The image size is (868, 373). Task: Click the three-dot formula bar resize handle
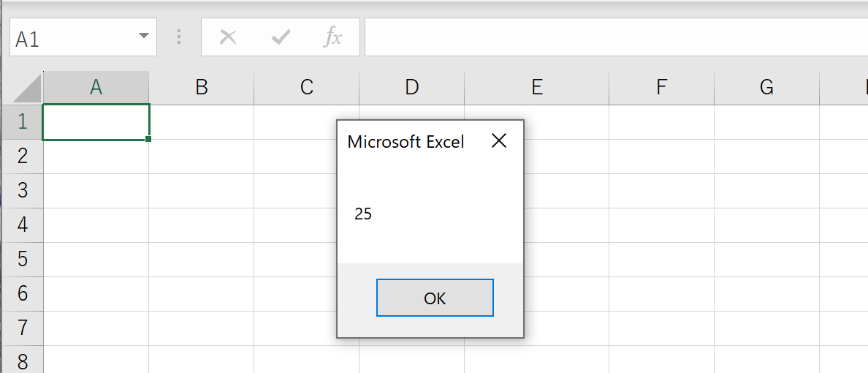pyautogui.click(x=179, y=37)
